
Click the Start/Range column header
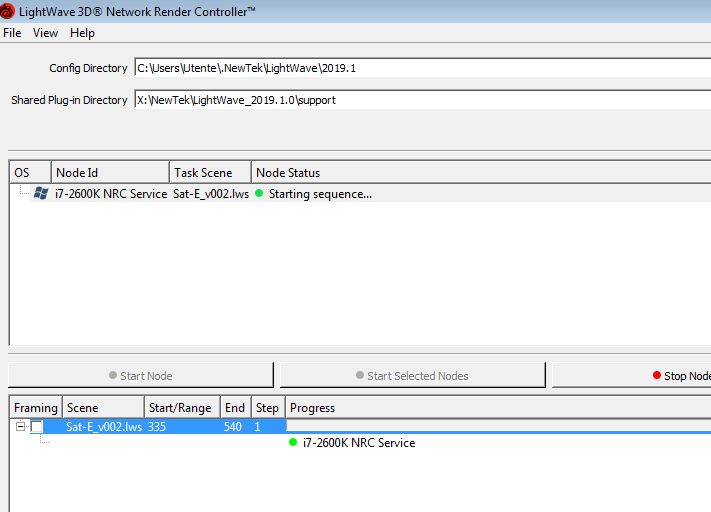pyautogui.click(x=182, y=408)
